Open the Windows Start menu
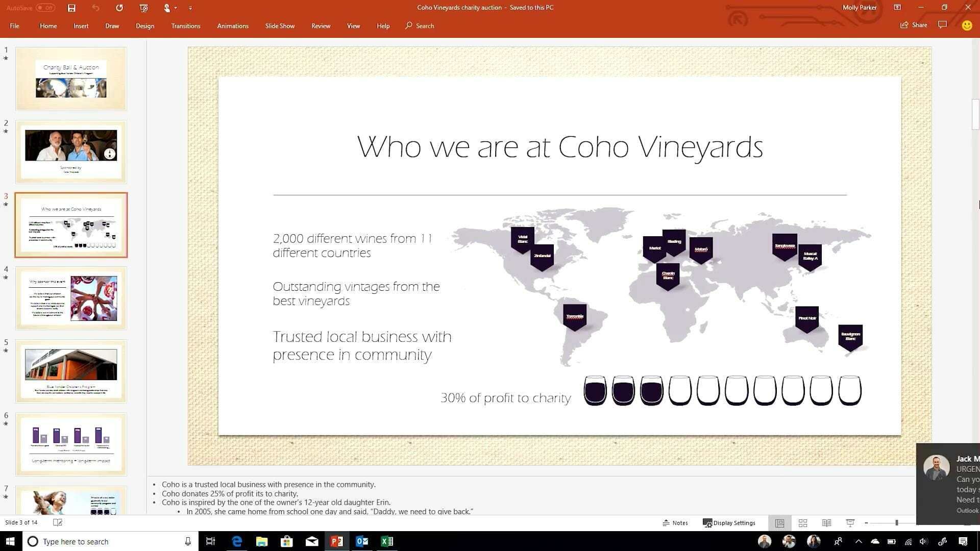This screenshot has width=980, height=551. coord(10,541)
